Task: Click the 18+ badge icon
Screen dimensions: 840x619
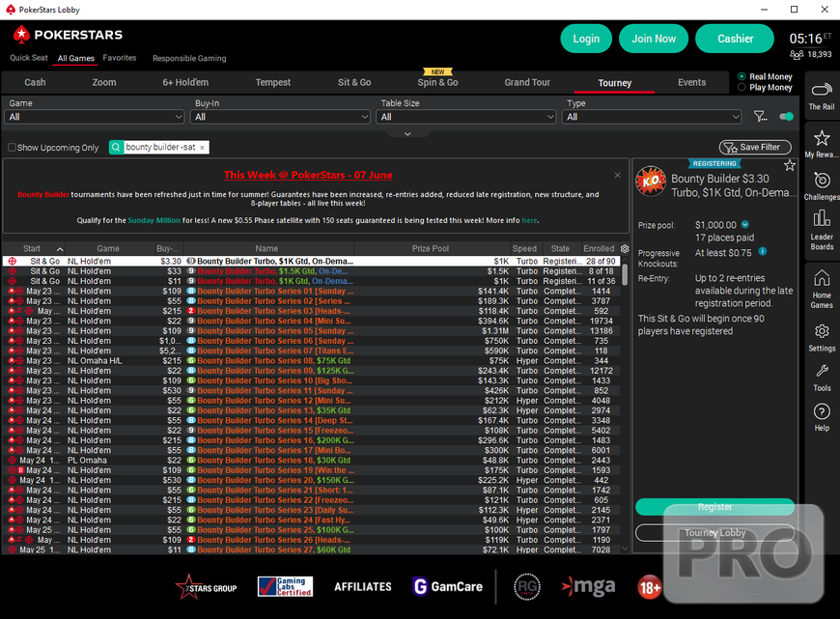Action: (x=649, y=588)
